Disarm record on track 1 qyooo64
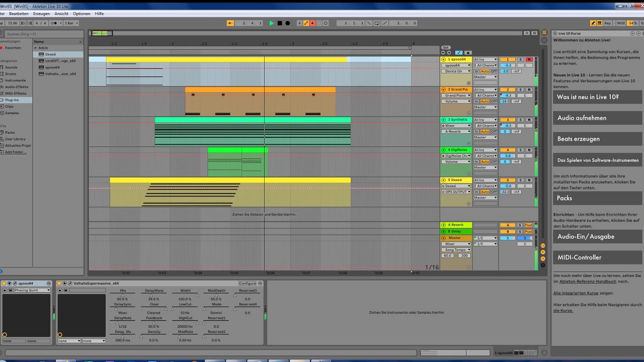This screenshot has width=644, height=362. click(x=529, y=59)
